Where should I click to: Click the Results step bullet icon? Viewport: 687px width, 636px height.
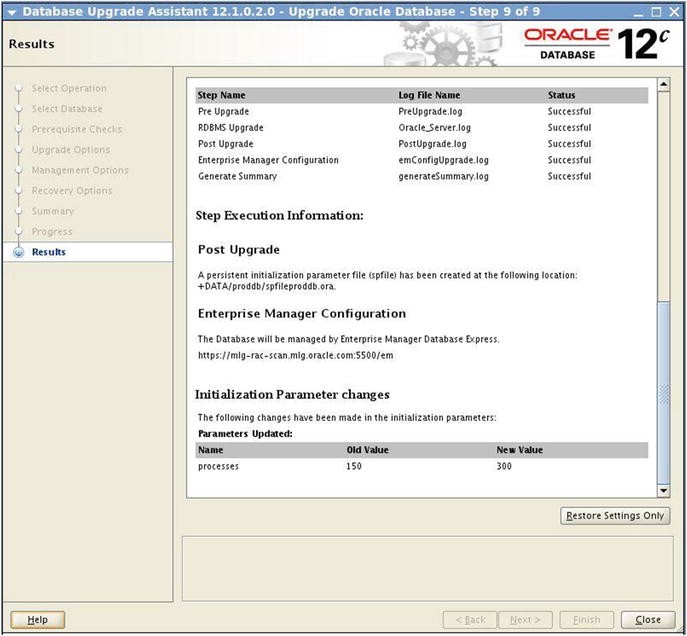pyautogui.click(x=18, y=252)
